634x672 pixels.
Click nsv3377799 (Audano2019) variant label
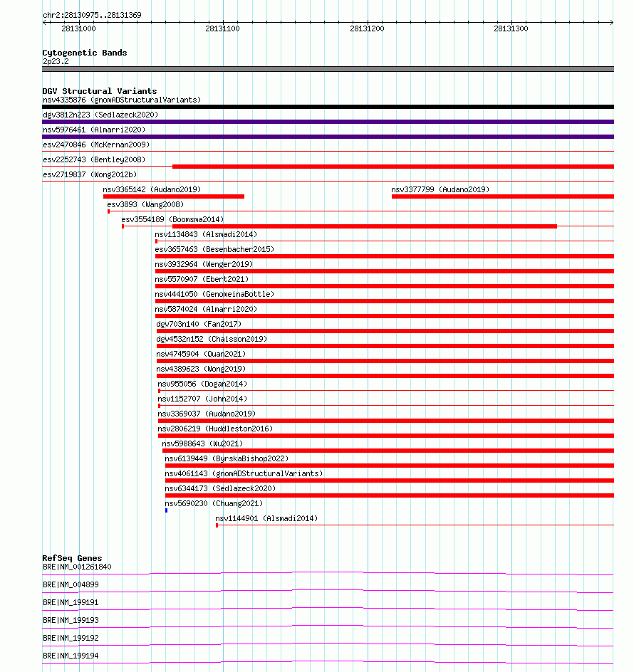coord(440,189)
